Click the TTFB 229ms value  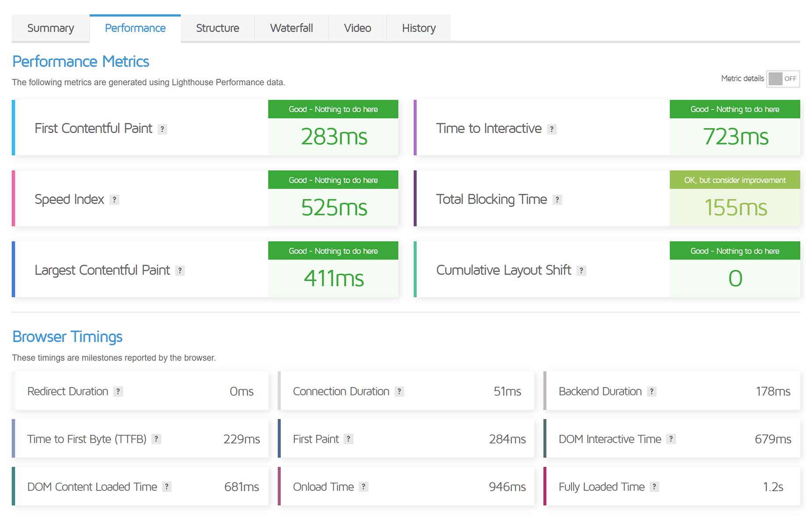pos(241,439)
